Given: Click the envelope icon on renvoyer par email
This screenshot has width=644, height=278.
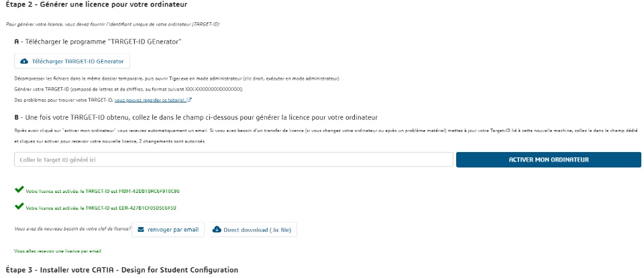Looking at the screenshot, I should click(x=140, y=229).
